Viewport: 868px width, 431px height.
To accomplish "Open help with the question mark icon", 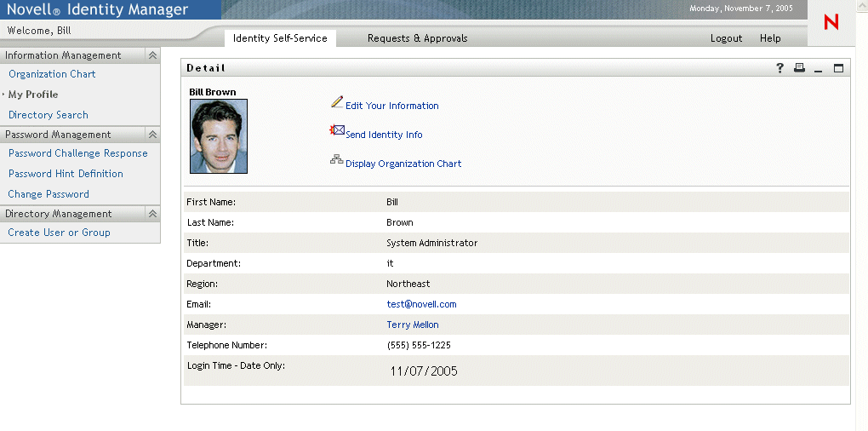I will (x=780, y=68).
